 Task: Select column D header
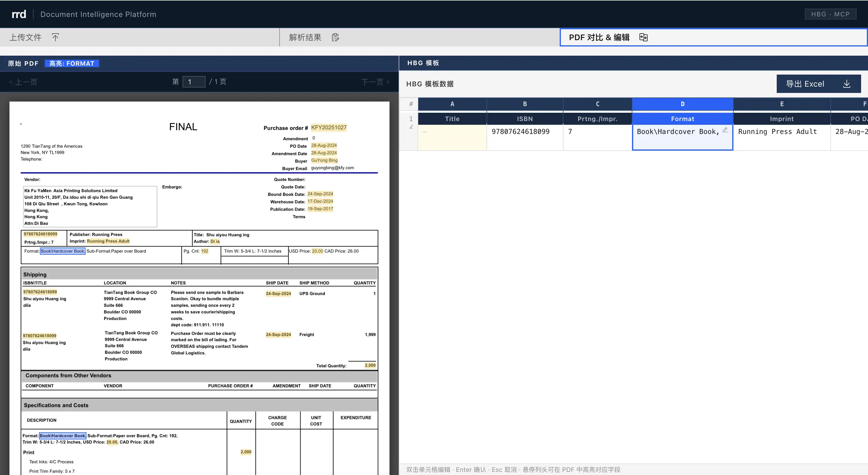[x=682, y=104]
